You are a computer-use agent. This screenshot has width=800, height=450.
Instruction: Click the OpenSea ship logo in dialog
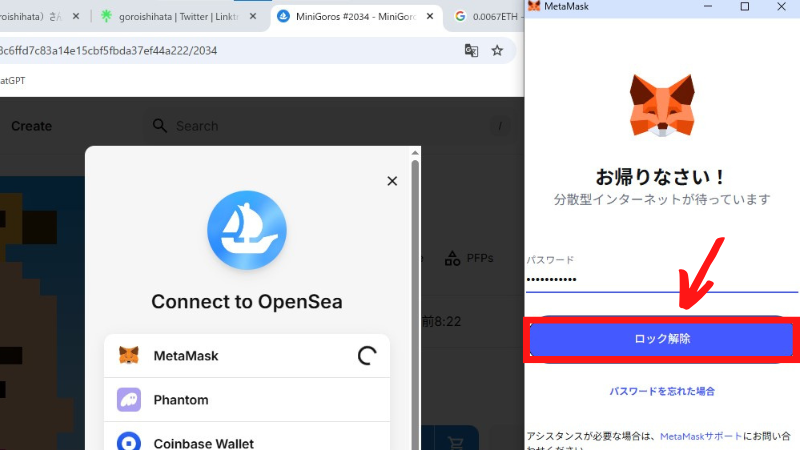tap(247, 230)
